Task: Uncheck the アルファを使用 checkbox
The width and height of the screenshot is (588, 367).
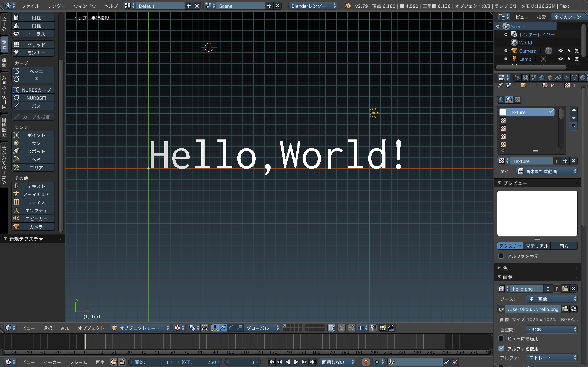Action: (x=501, y=349)
